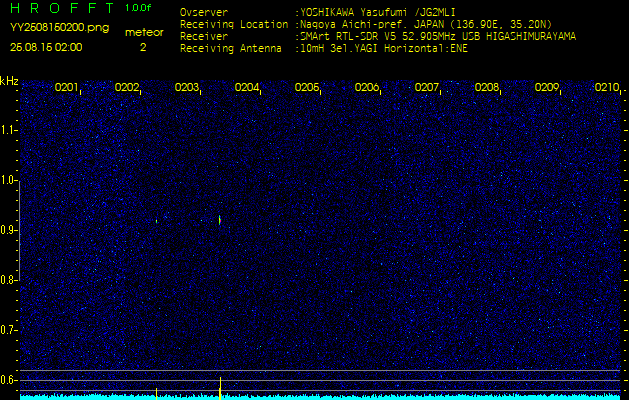Click the 1.0 kHz axis tick label

click(8, 181)
